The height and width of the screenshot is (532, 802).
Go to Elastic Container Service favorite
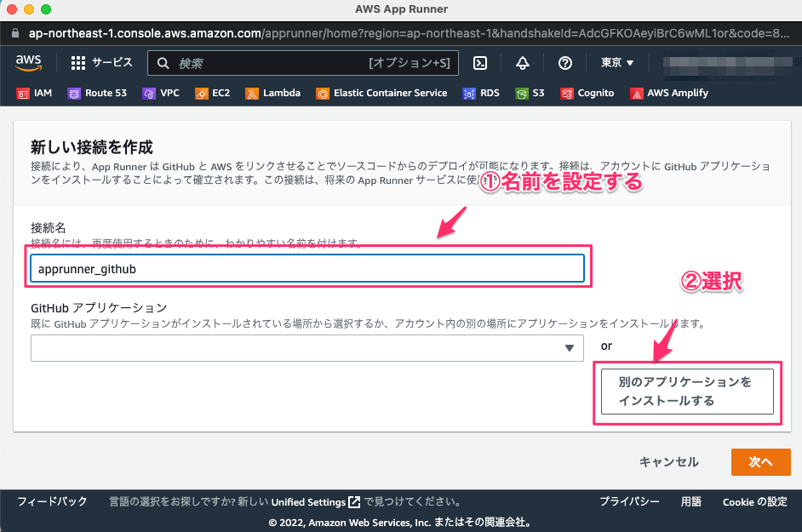click(390, 93)
